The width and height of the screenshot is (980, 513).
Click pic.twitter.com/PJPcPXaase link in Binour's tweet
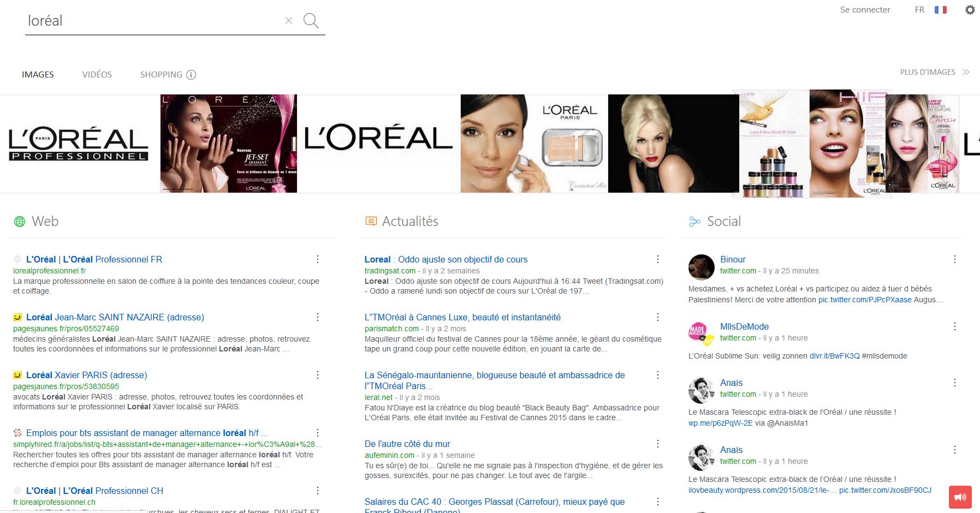tap(865, 300)
